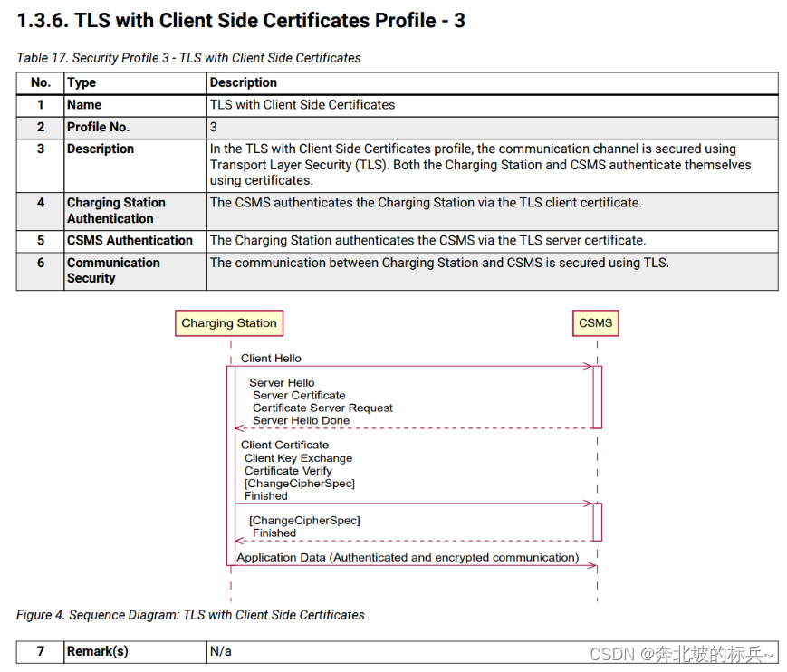Click the "Server Hello" message label
The width and height of the screenshot is (787, 672).
point(282,383)
